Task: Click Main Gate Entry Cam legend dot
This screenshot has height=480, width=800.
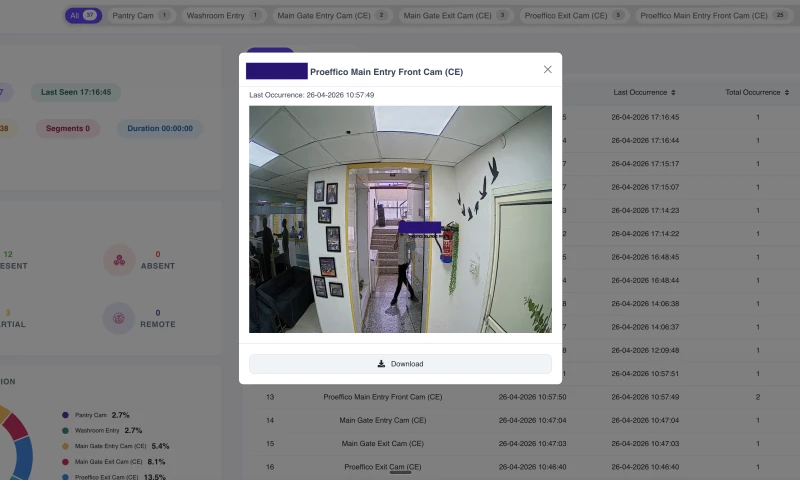Action: tap(65, 446)
